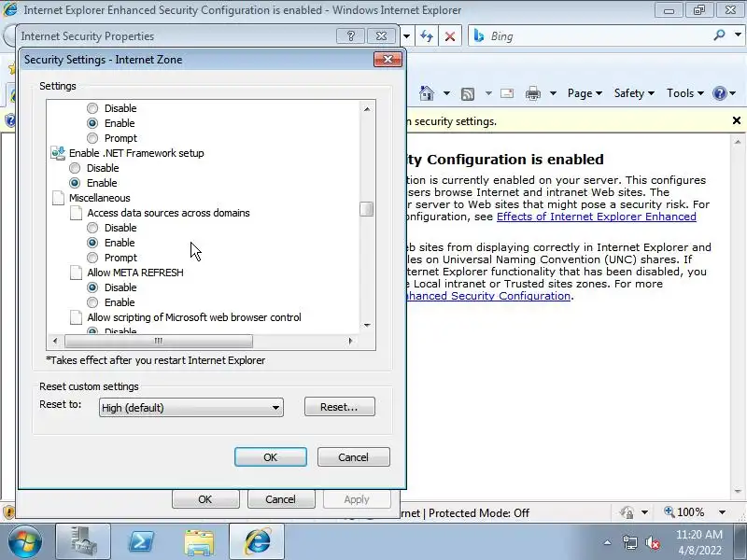Click the settings list vertical scrollbar thumb

pyautogui.click(x=366, y=209)
